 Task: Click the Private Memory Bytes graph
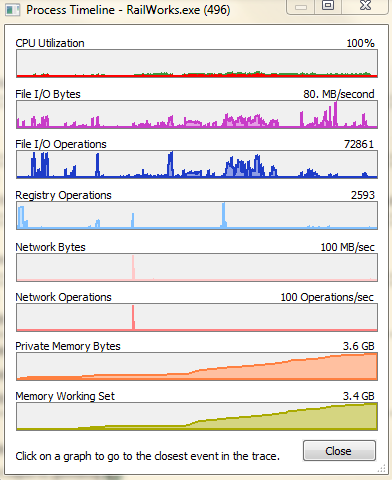[197, 366]
